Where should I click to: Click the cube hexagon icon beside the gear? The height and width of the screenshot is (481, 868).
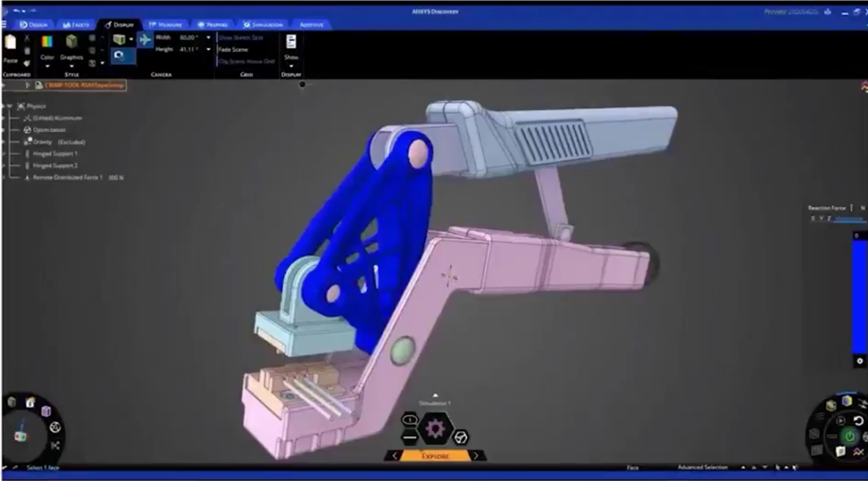[x=460, y=437]
